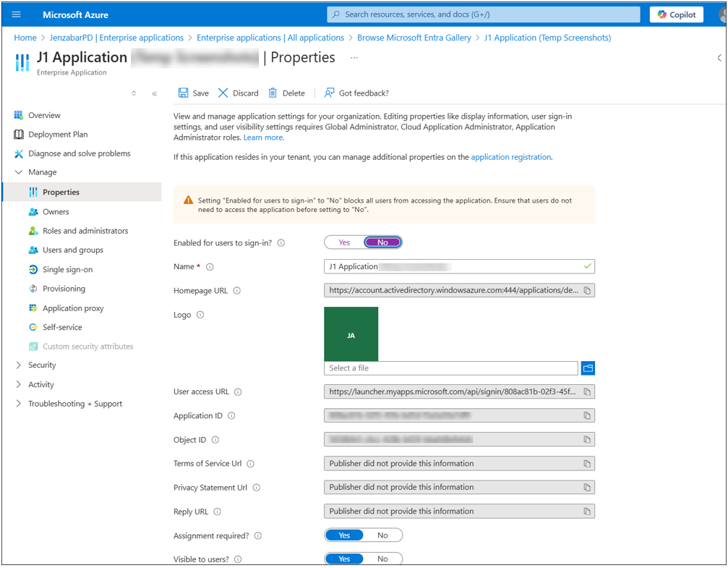This screenshot has width=728, height=568.
Task: Collapse the left navigation with double chevron
Action: tap(154, 93)
